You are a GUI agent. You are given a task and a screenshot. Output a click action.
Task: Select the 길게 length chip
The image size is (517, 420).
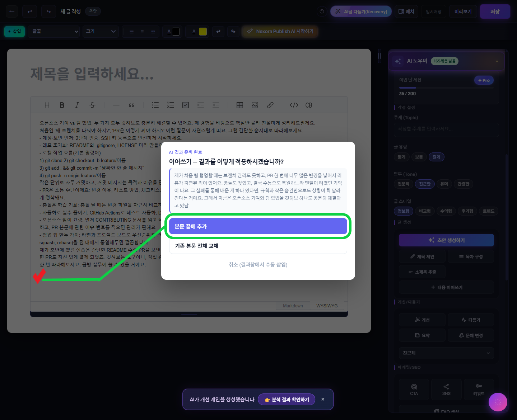[436, 157]
